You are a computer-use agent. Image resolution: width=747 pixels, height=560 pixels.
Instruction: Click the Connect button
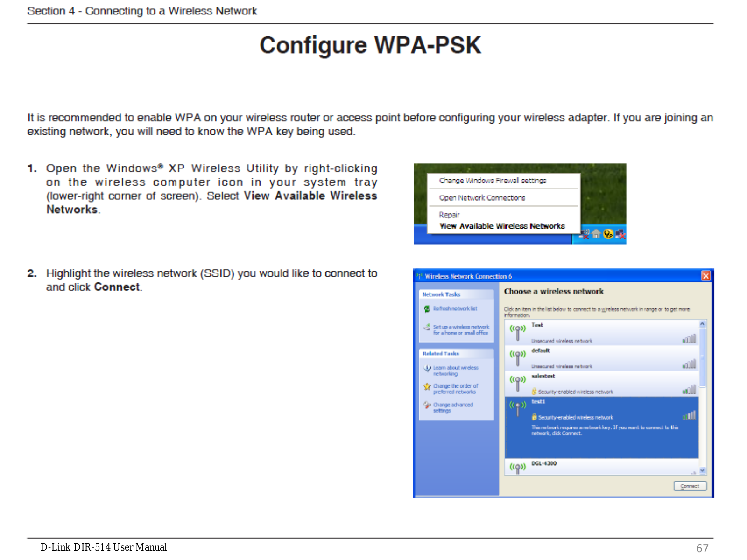[690, 486]
